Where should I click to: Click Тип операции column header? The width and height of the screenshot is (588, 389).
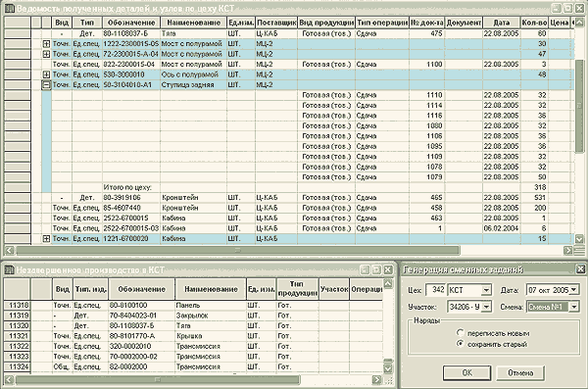click(382, 23)
